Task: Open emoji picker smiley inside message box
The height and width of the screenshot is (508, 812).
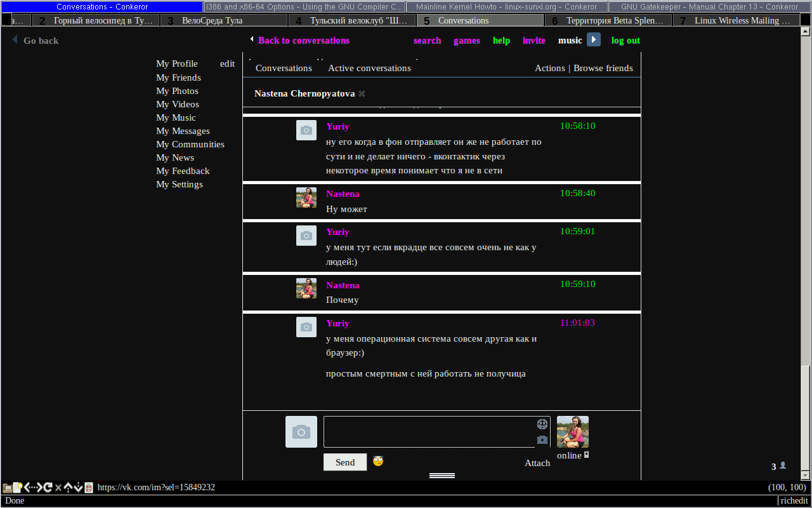Action: (542, 424)
